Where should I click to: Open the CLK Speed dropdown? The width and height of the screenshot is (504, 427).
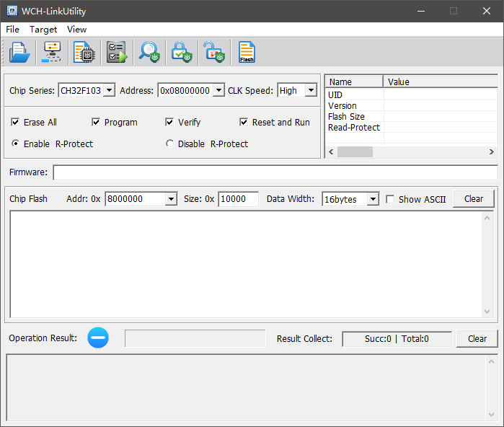pyautogui.click(x=311, y=90)
